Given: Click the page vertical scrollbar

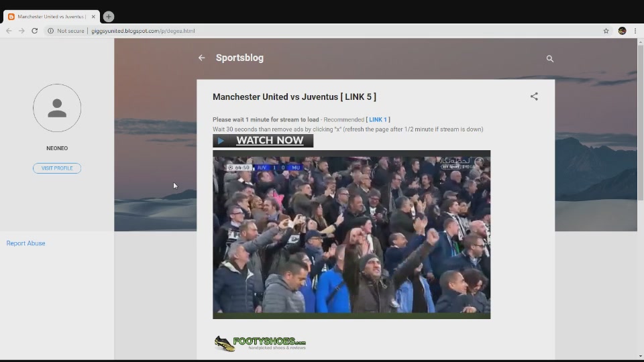Looking at the screenshot, I should click(640, 123).
